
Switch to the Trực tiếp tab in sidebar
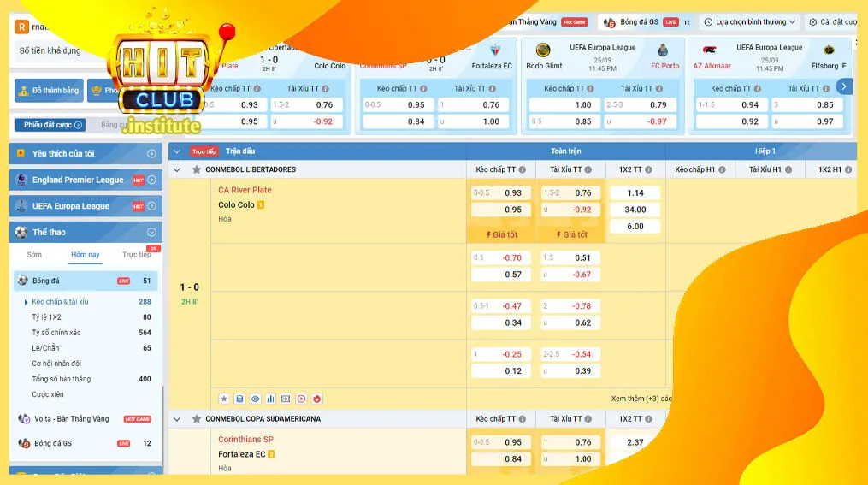click(137, 255)
